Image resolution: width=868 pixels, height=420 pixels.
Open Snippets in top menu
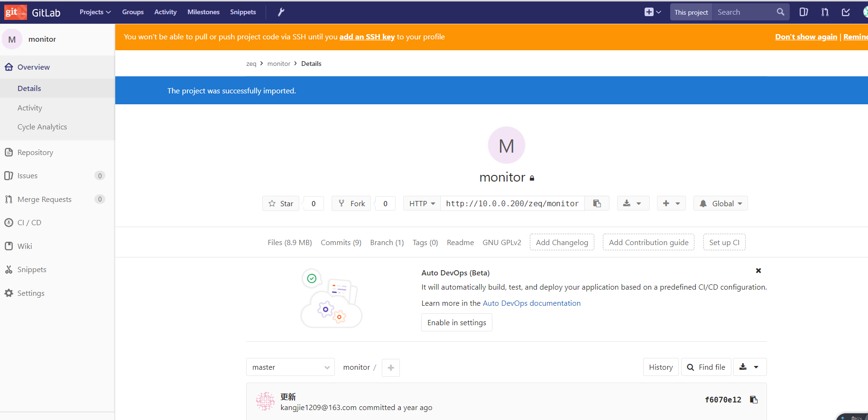point(243,12)
